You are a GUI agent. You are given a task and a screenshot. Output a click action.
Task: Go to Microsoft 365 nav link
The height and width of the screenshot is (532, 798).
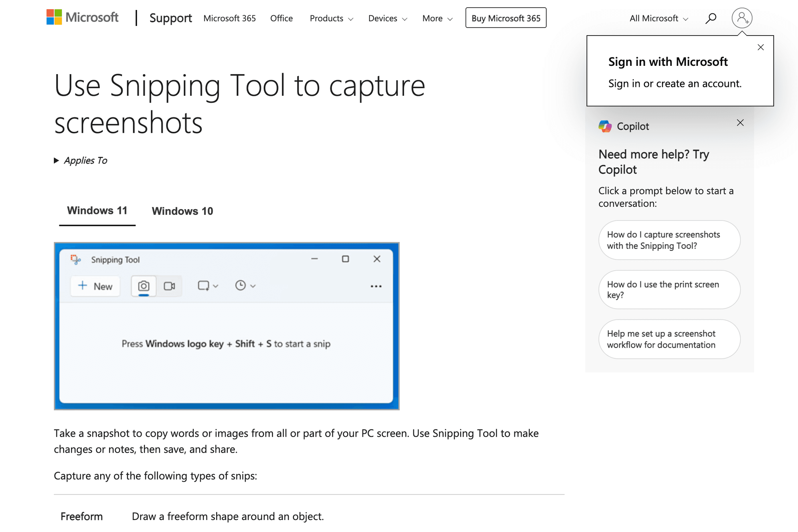[229, 18]
